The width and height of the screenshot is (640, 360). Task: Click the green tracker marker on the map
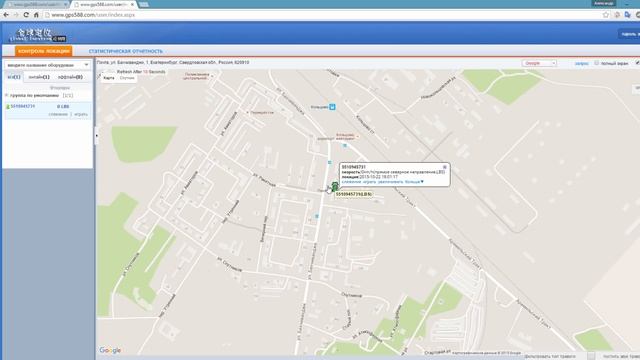(335, 187)
